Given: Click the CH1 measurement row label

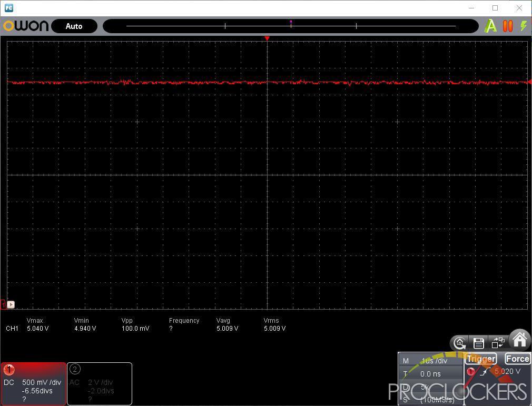Looking at the screenshot, I should tap(12, 328).
